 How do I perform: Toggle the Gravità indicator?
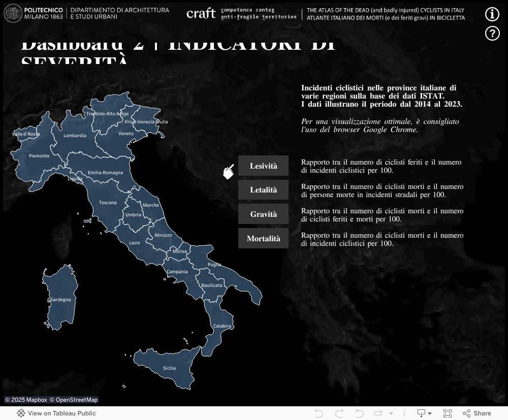[x=263, y=214]
